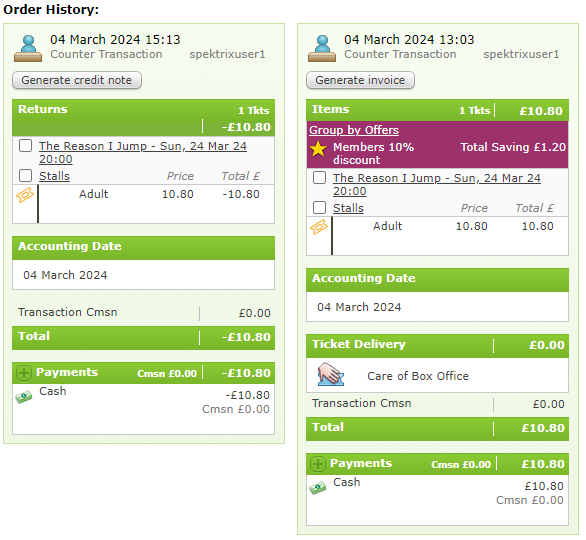This screenshot has width=586, height=540.
Task: Click the yellow star icon beside Members discount
Action: tap(318, 149)
